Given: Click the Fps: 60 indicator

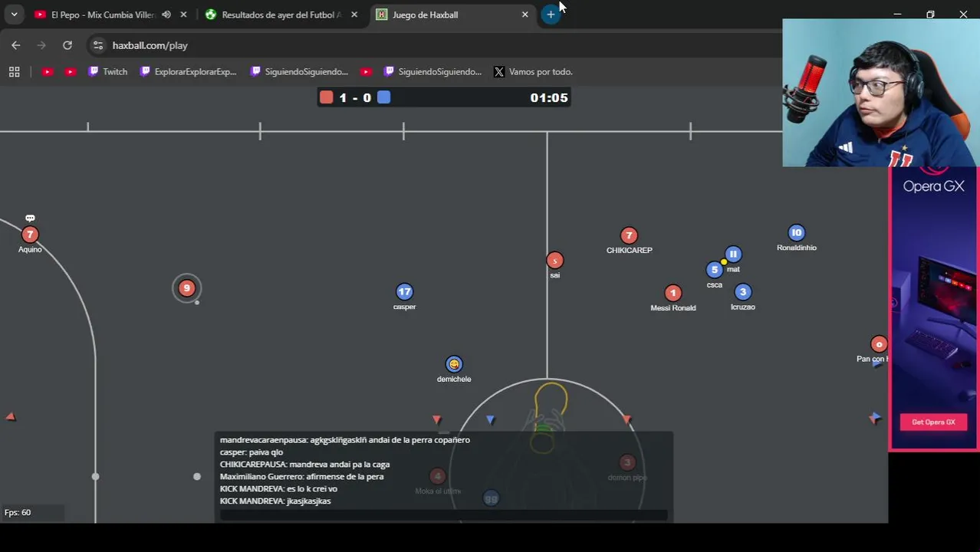Looking at the screenshot, I should click(18, 512).
